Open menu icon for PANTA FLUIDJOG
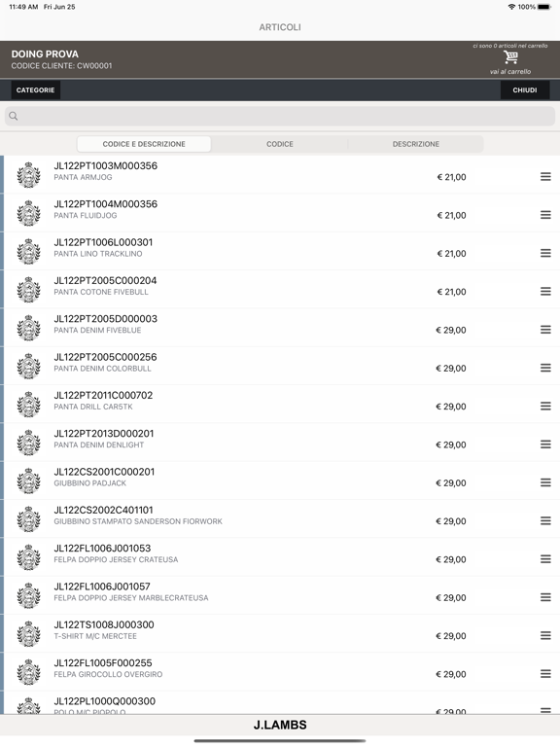This screenshot has height=747, width=560. point(545,215)
